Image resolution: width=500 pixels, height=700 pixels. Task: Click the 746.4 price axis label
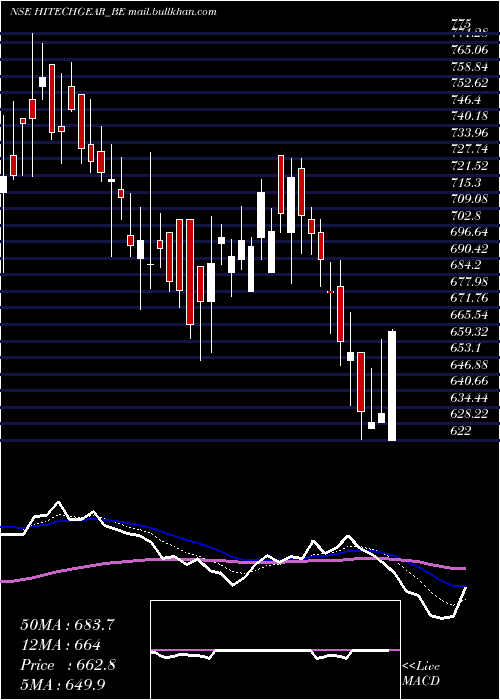pyautogui.click(x=467, y=100)
